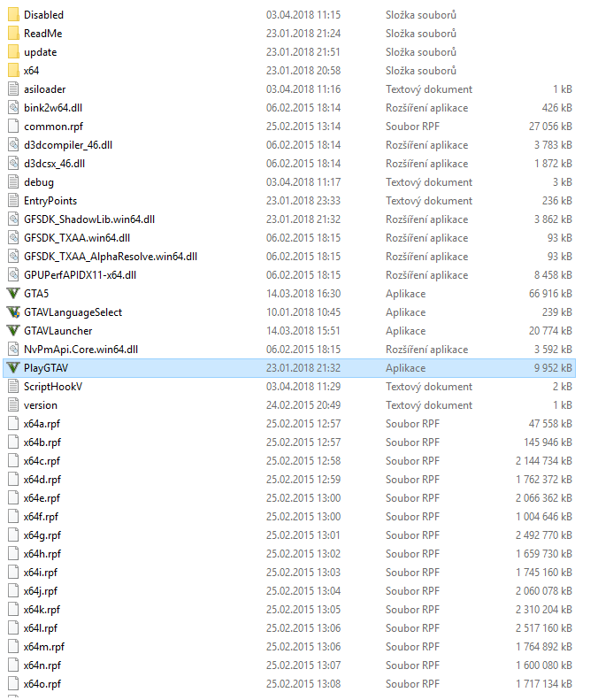Click the size value 66 916 kB
Image resolution: width=598 pixels, height=700 pixels.
coord(550,294)
